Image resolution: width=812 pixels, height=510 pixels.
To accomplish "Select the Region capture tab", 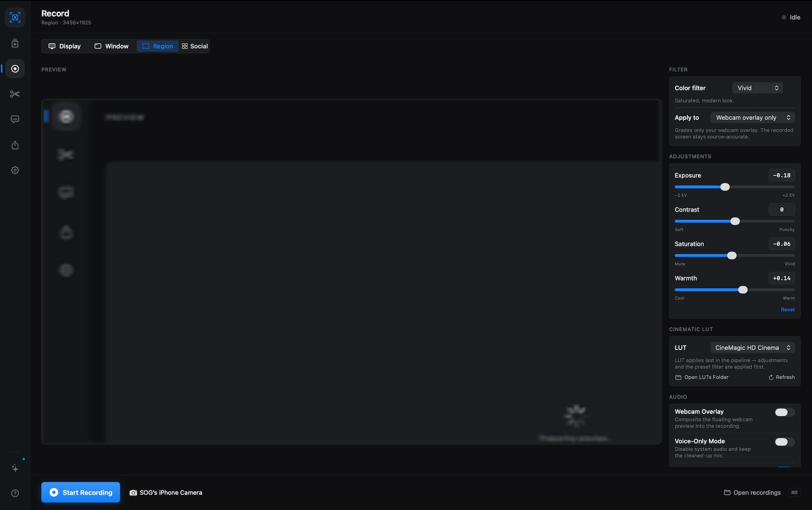I will (x=158, y=46).
